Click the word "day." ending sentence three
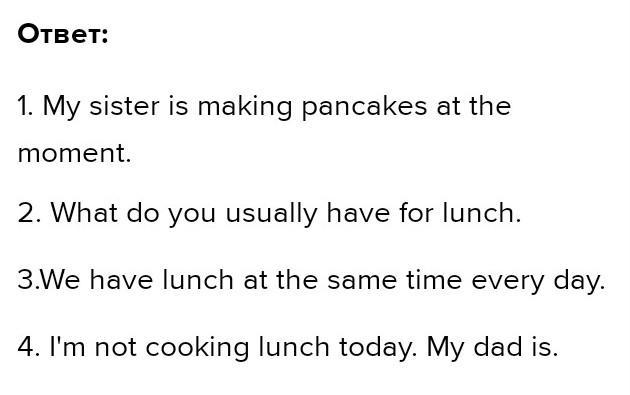This screenshot has width=630, height=395. pos(579,280)
